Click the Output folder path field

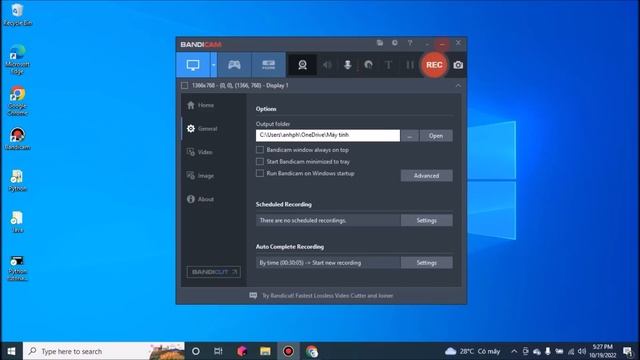coord(328,136)
